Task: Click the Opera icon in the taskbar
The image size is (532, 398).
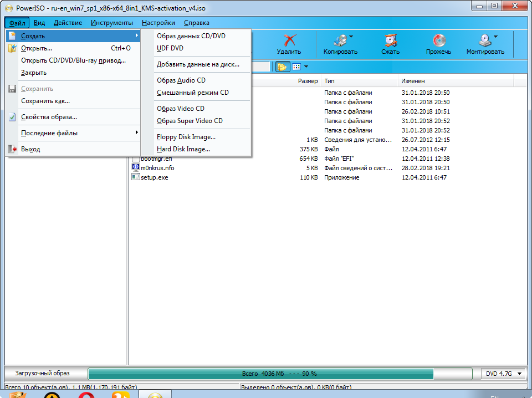Action: pos(86,395)
